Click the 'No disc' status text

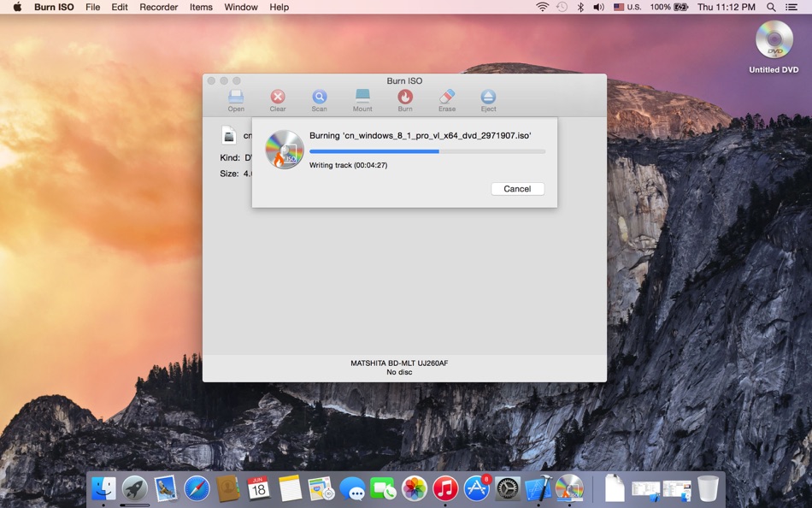pos(399,372)
